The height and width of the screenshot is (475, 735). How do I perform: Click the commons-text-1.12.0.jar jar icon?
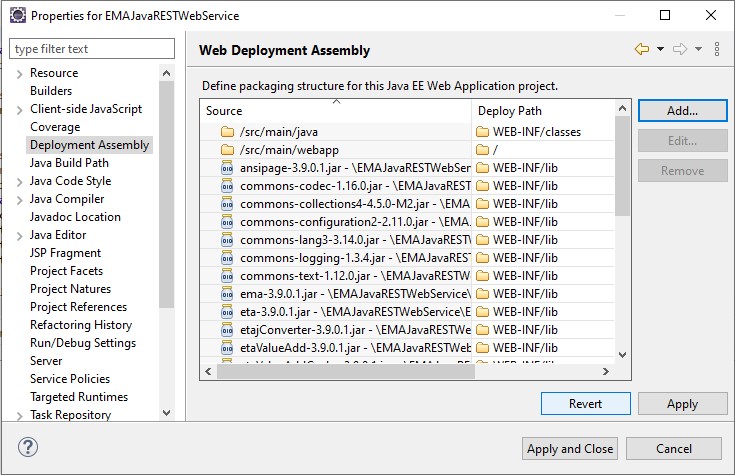(227, 276)
